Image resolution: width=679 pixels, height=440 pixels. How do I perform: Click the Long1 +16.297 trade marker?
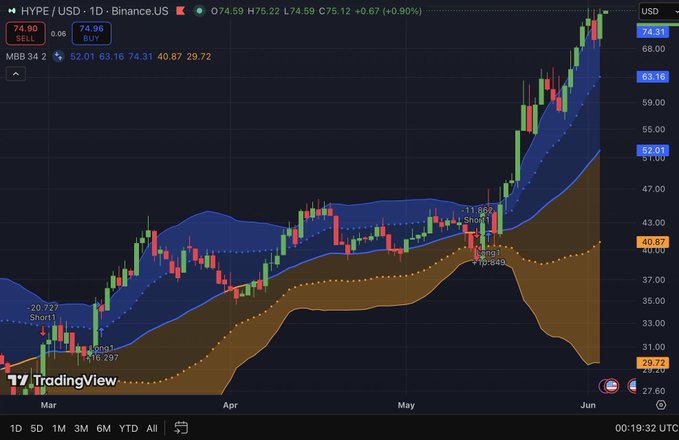coord(102,353)
